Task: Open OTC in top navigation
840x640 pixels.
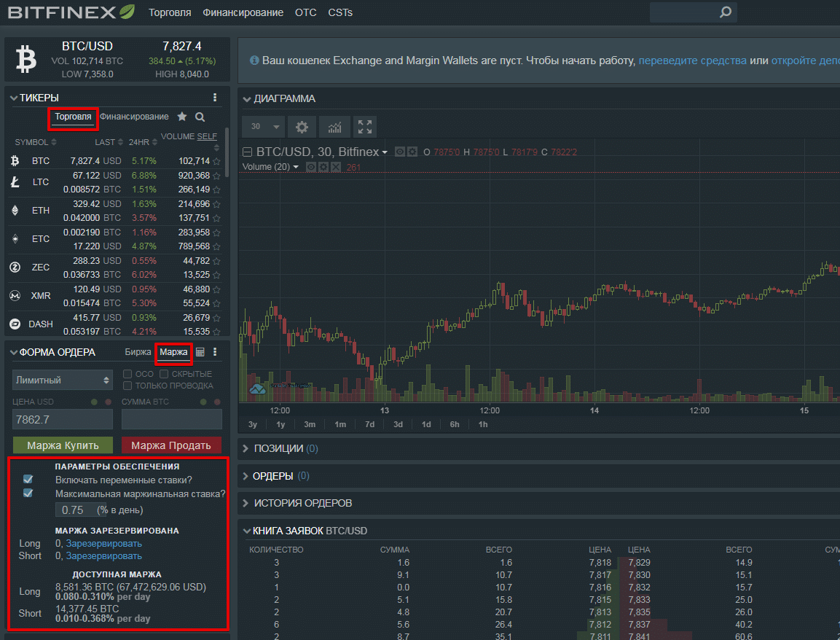Action: (306, 12)
